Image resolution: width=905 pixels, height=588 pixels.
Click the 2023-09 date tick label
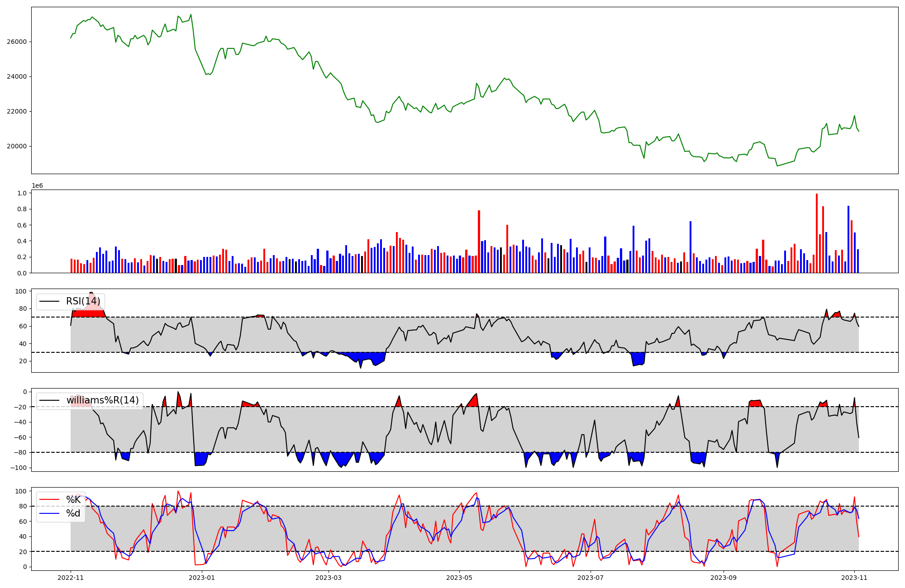pyautogui.click(x=724, y=578)
